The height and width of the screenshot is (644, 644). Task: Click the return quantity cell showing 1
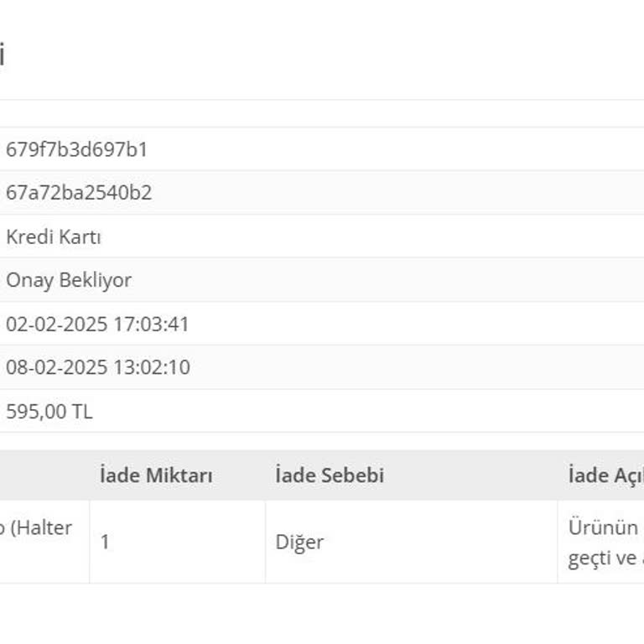(105, 542)
